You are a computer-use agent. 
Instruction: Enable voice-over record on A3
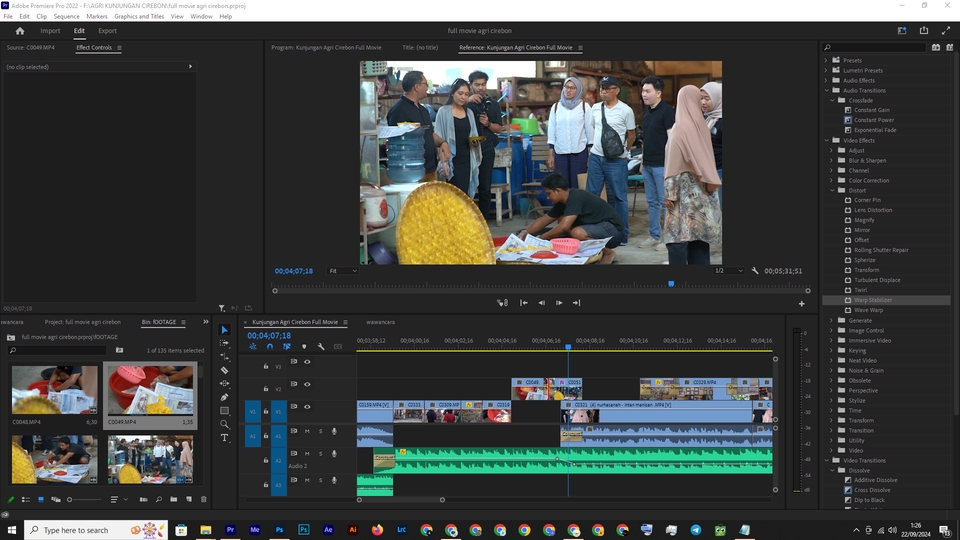pyautogui.click(x=334, y=480)
